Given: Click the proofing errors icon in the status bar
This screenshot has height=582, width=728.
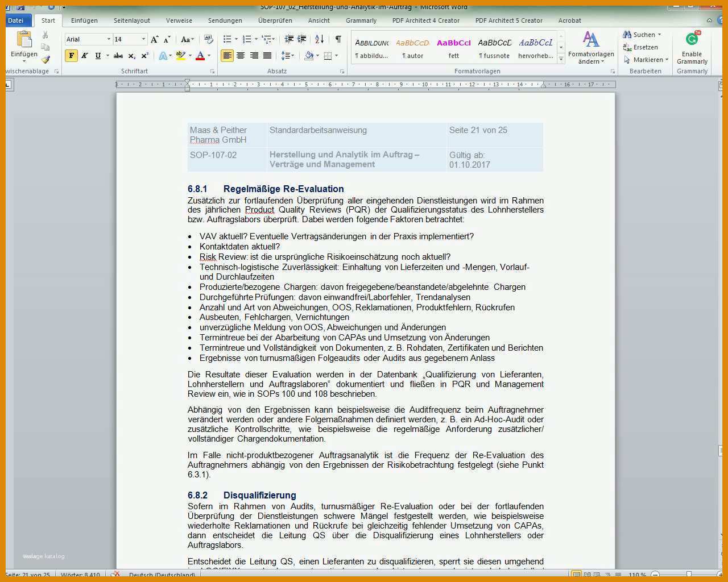Looking at the screenshot, I should point(116,575).
